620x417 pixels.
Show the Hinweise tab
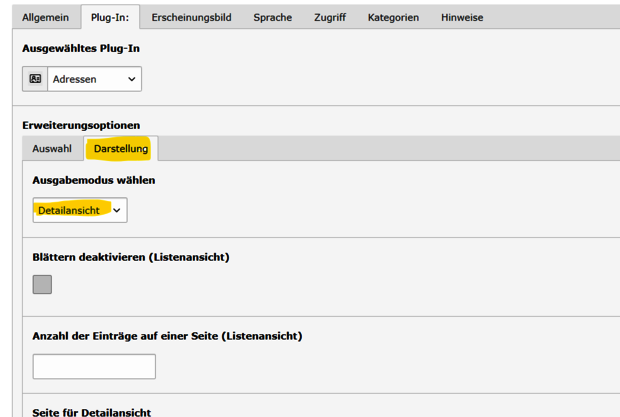pos(462,18)
